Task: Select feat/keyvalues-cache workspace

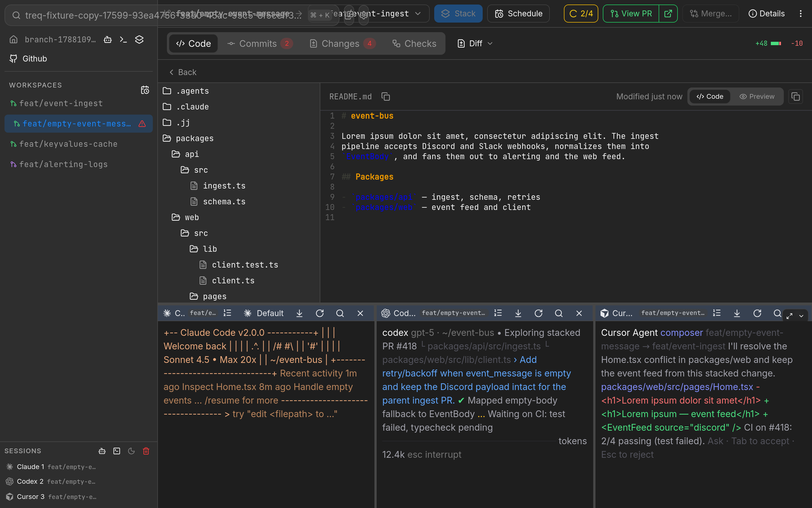Action: pos(78,144)
